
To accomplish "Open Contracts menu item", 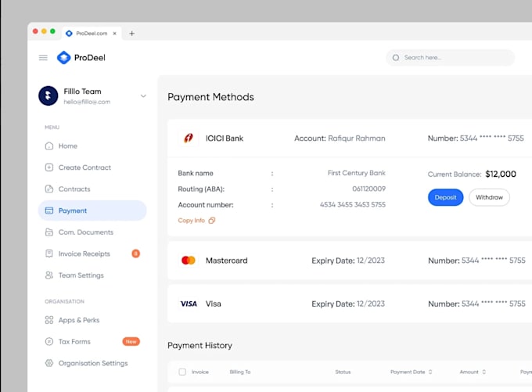I will (92, 189).
